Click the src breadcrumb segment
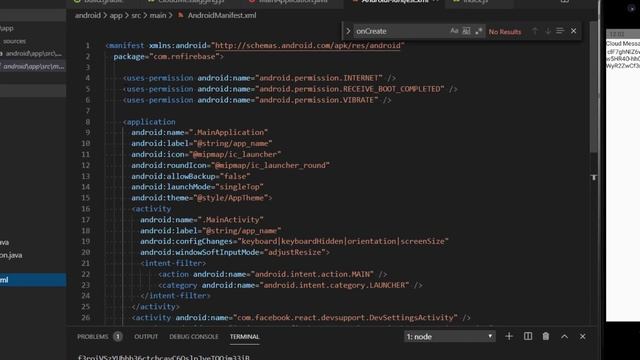 tap(136, 16)
